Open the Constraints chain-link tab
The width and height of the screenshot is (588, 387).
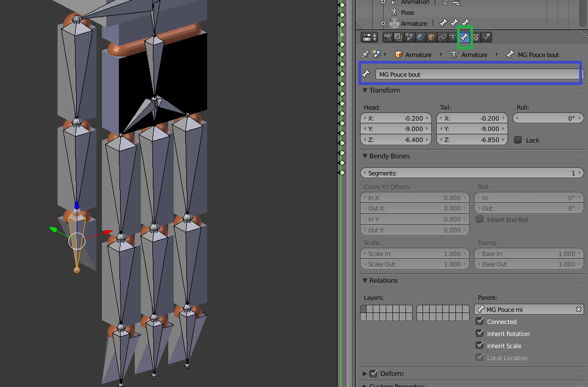[442, 37]
